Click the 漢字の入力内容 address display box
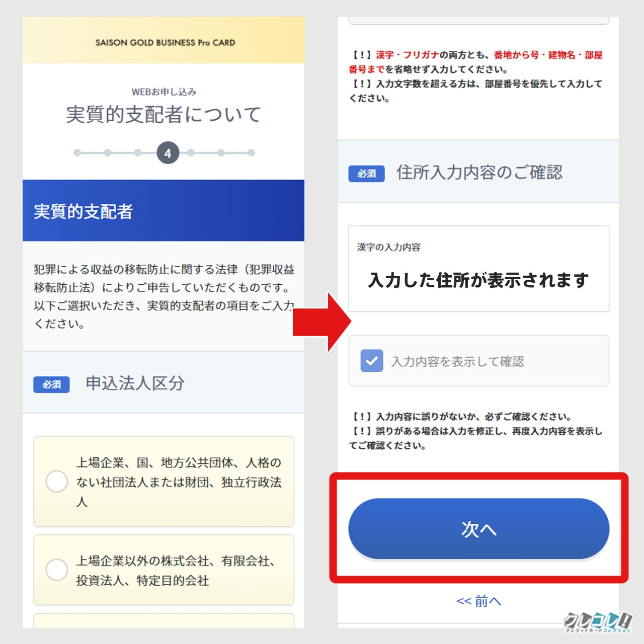The image size is (644, 644). (x=478, y=269)
